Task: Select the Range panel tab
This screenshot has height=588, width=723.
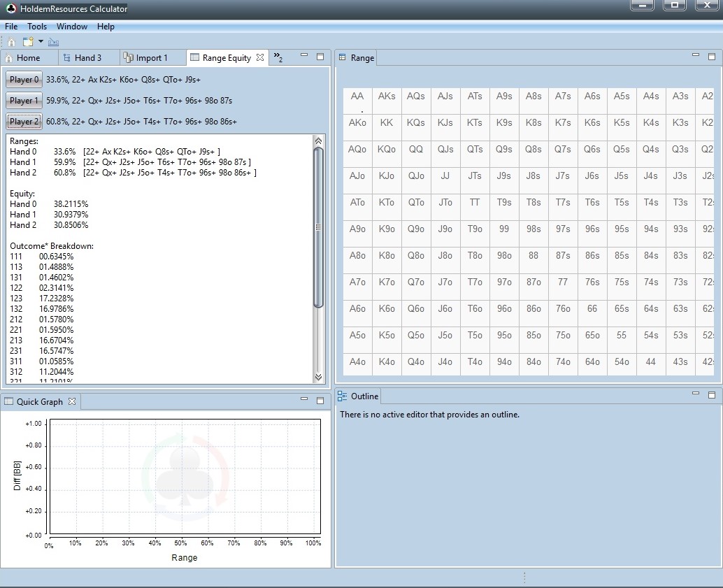Action: (357, 57)
